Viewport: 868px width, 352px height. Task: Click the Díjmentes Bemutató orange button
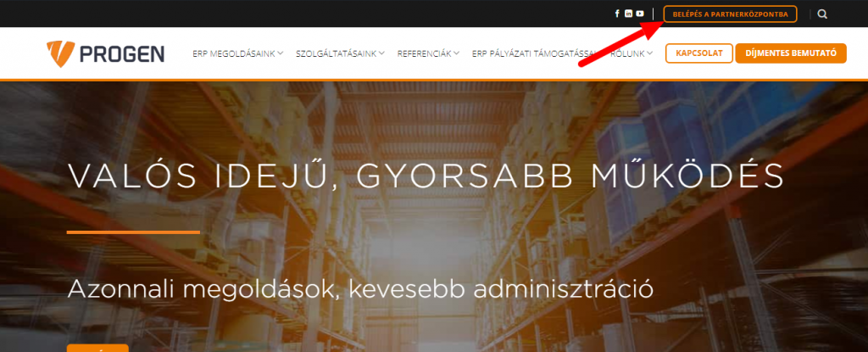(791, 53)
